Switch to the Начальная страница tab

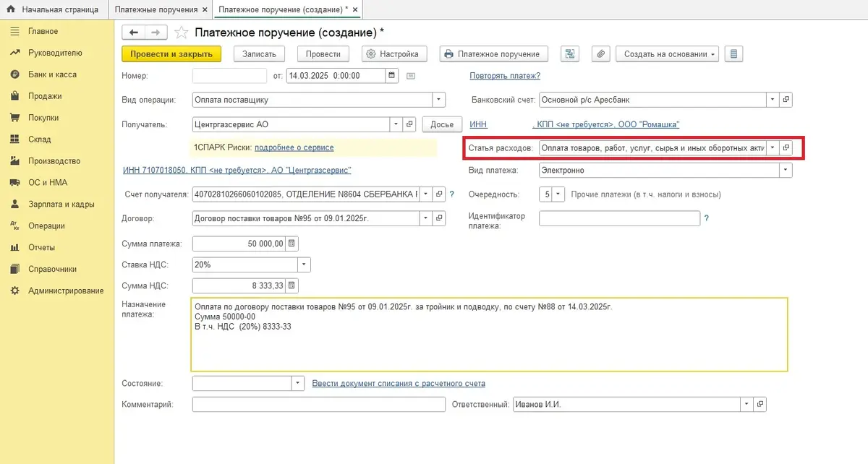[x=54, y=9]
